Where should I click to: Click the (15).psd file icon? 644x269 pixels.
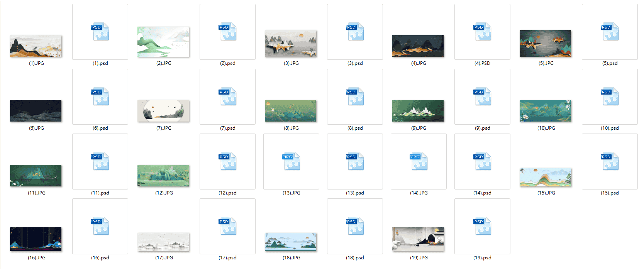pos(610,161)
